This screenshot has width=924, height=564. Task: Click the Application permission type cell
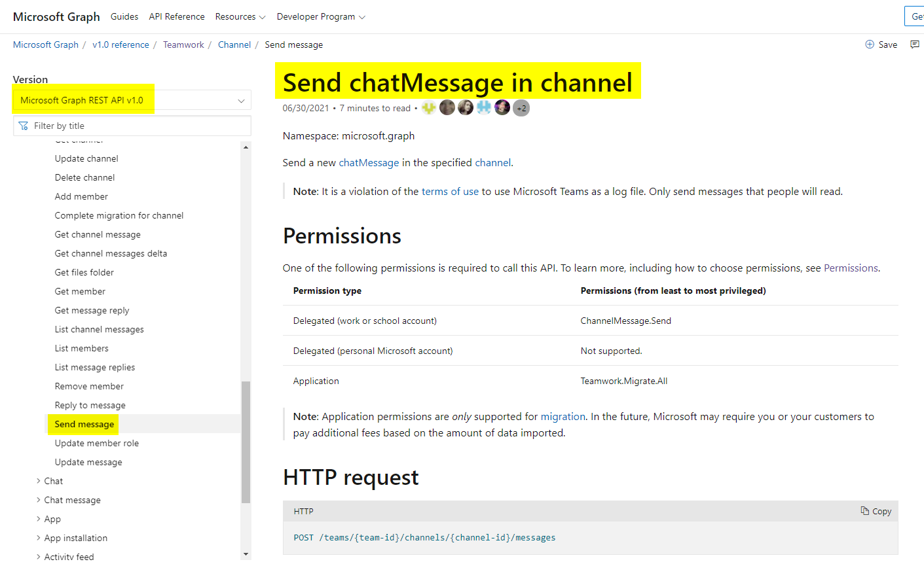coord(316,381)
